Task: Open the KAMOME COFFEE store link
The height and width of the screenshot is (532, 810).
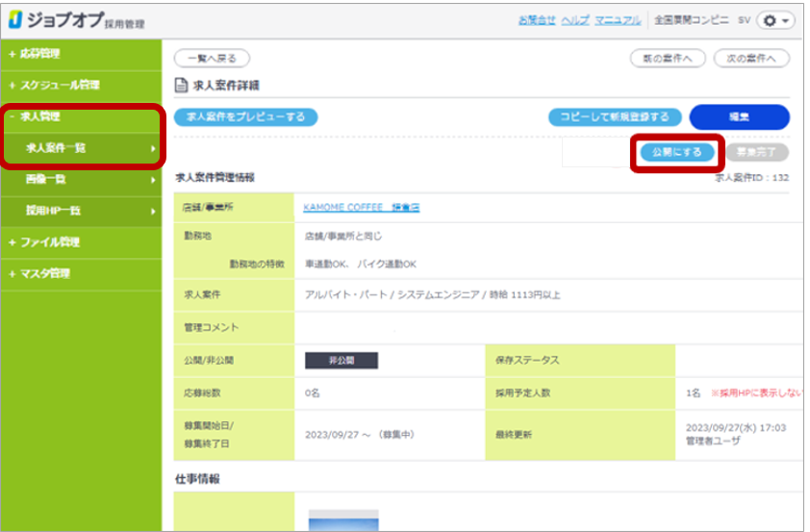Action: pyautogui.click(x=362, y=208)
